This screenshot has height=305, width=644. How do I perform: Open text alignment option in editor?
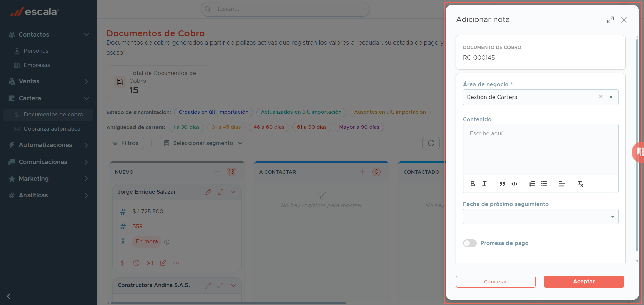point(562,184)
